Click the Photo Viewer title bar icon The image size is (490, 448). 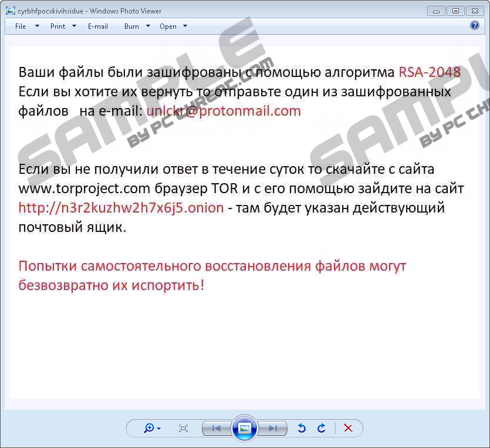[10, 11]
